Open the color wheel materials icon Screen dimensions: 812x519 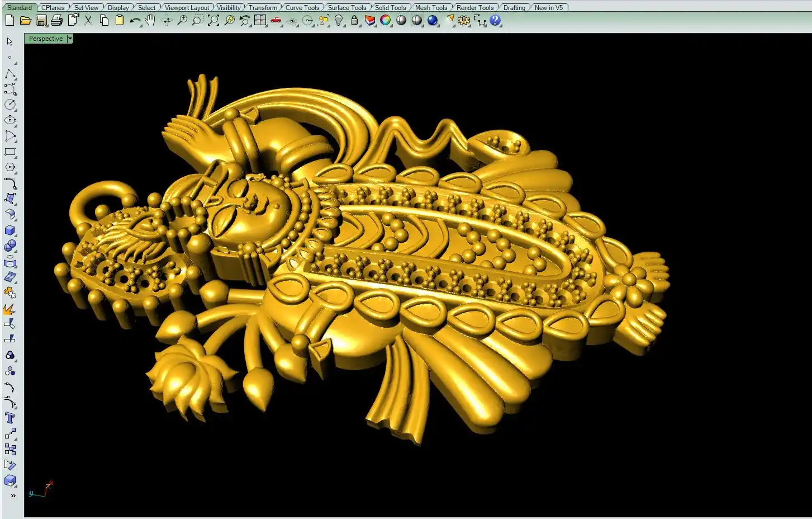[x=386, y=21]
